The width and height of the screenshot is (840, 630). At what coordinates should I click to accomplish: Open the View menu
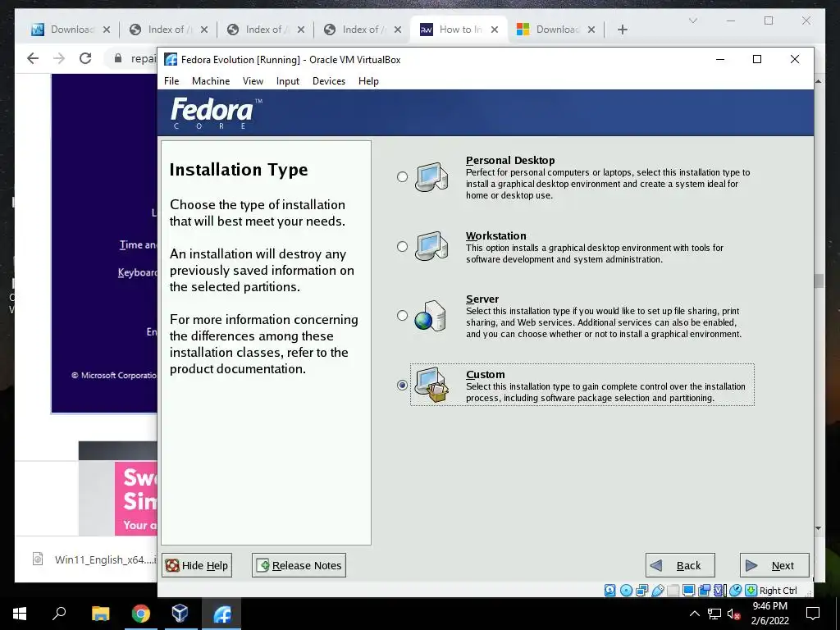coord(253,81)
